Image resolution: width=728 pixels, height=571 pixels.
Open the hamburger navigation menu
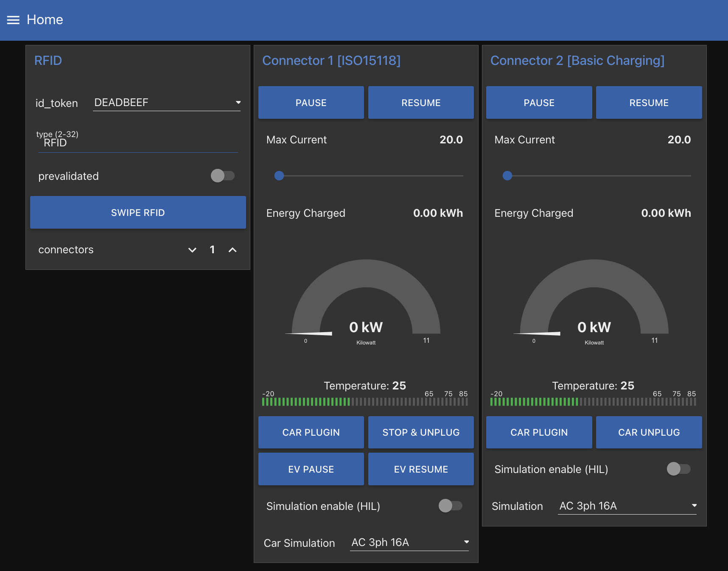pos(13,20)
